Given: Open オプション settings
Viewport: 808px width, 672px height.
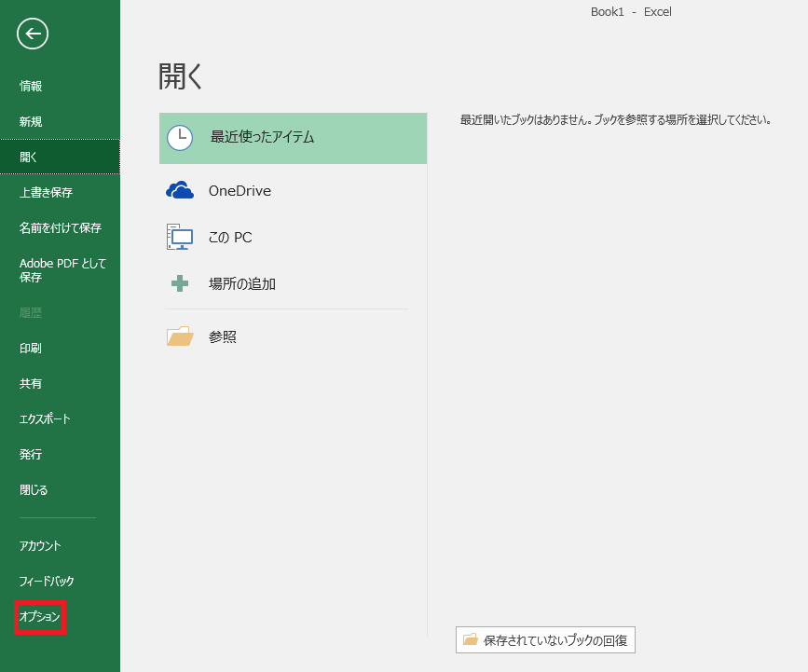Looking at the screenshot, I should point(40,617).
